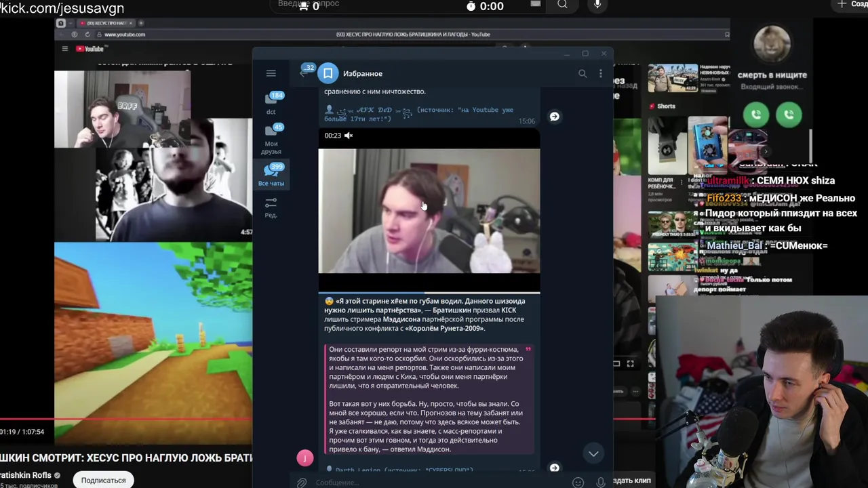
Task: Forward the AFK DeD message with arrow icon
Action: (x=554, y=117)
